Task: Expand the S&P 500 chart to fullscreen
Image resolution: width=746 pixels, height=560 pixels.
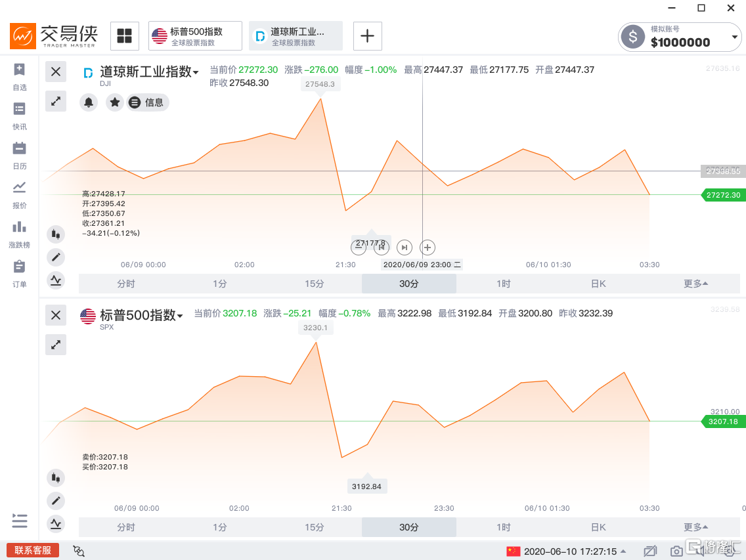Action: 56,344
